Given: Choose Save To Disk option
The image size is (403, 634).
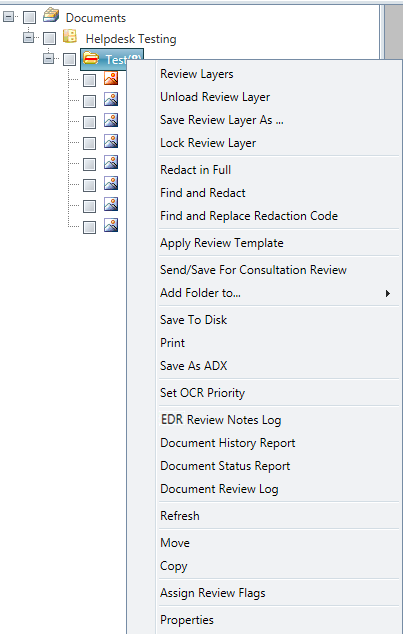Looking at the screenshot, I should pos(193,320).
